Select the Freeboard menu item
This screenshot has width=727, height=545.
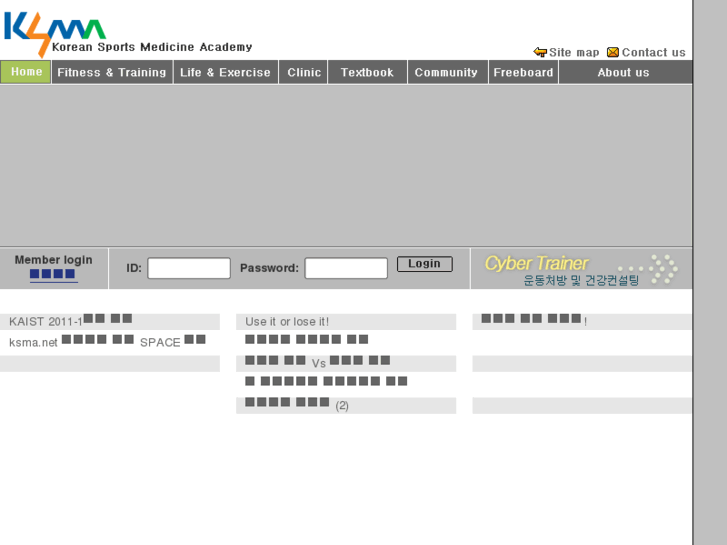(523, 72)
